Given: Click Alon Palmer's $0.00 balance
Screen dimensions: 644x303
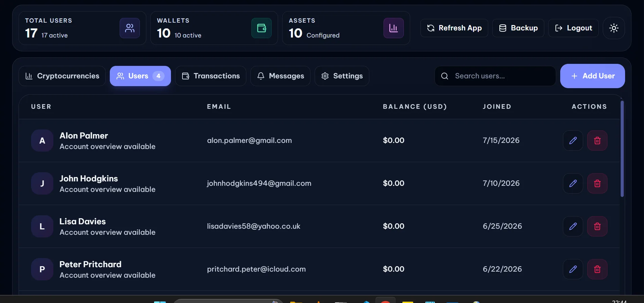Looking at the screenshot, I should click(394, 141).
